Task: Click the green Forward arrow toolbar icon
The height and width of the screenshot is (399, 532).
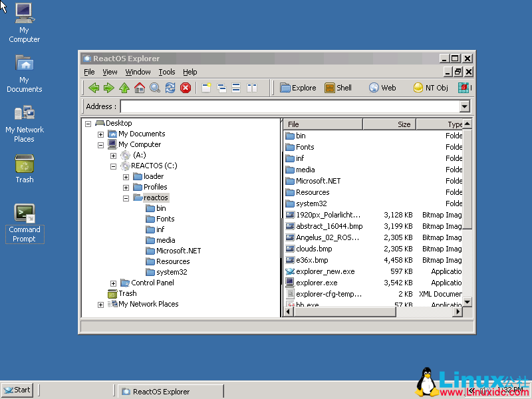Action: [x=109, y=88]
